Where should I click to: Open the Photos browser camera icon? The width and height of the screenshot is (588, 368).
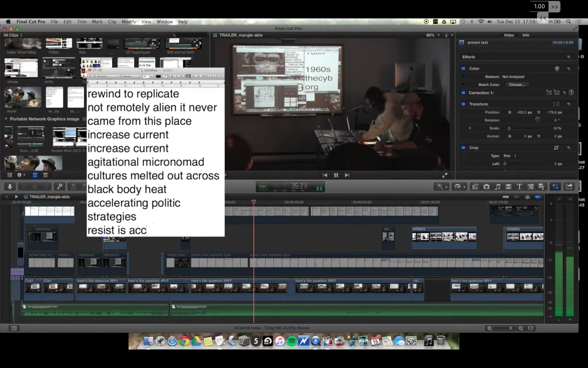[486, 187]
